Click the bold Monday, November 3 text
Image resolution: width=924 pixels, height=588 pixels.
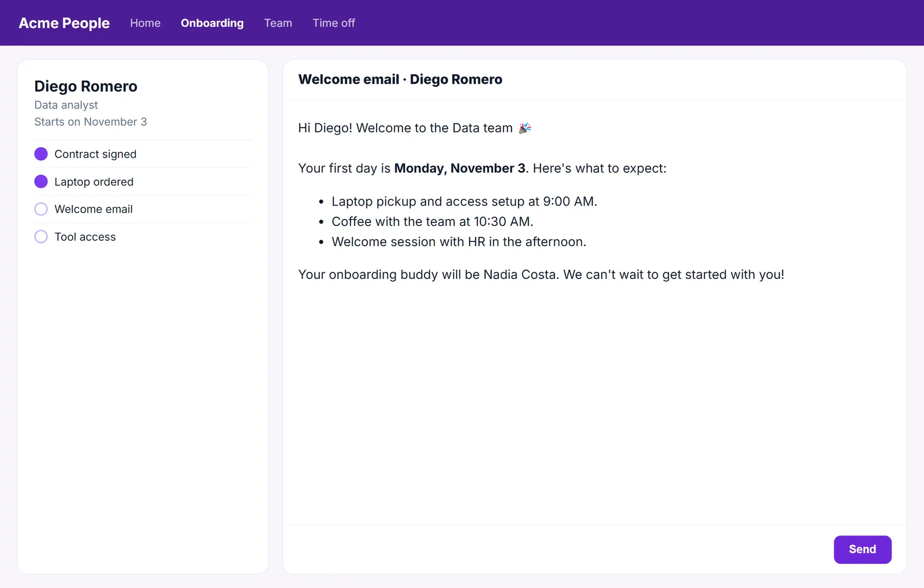coord(460,168)
